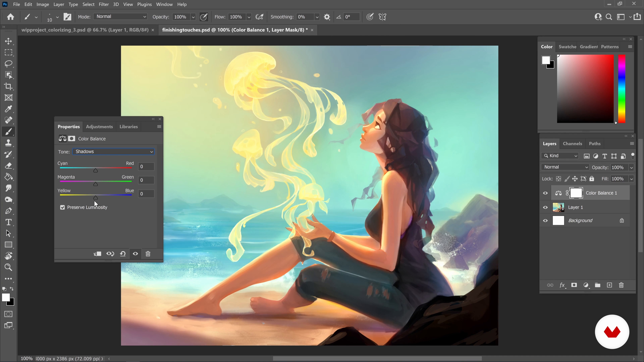
Task: Select the Eyedropper tool
Action: [x=9, y=109]
